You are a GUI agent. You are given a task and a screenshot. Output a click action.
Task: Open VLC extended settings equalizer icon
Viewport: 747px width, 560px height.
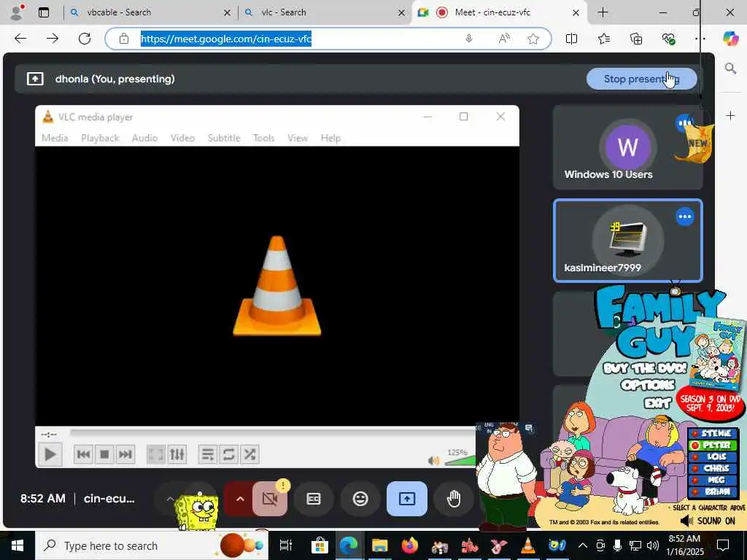tap(177, 454)
